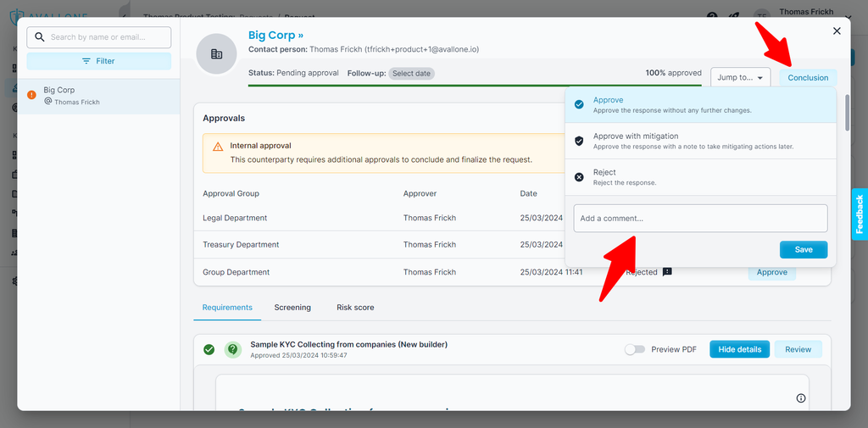Switch to the Screening tab
The image size is (868, 428).
292,308
